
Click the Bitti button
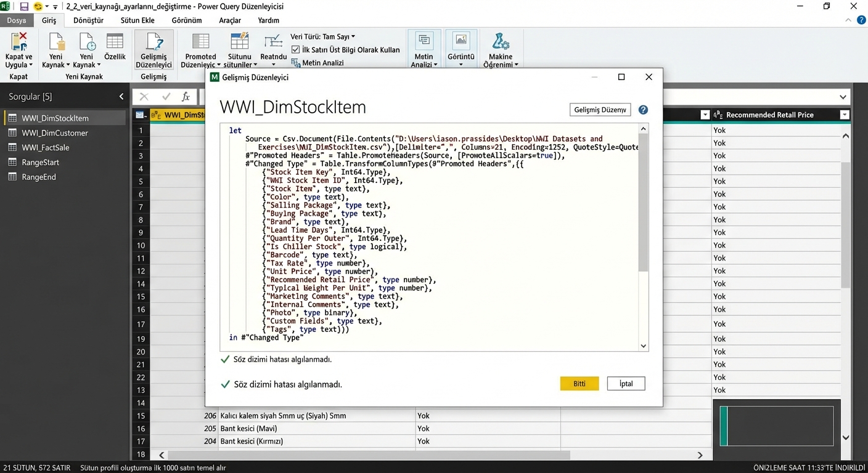click(579, 384)
